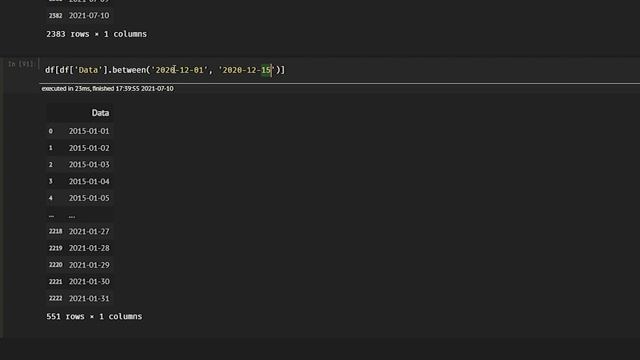Click the 2015-01-04 cell

point(89,181)
